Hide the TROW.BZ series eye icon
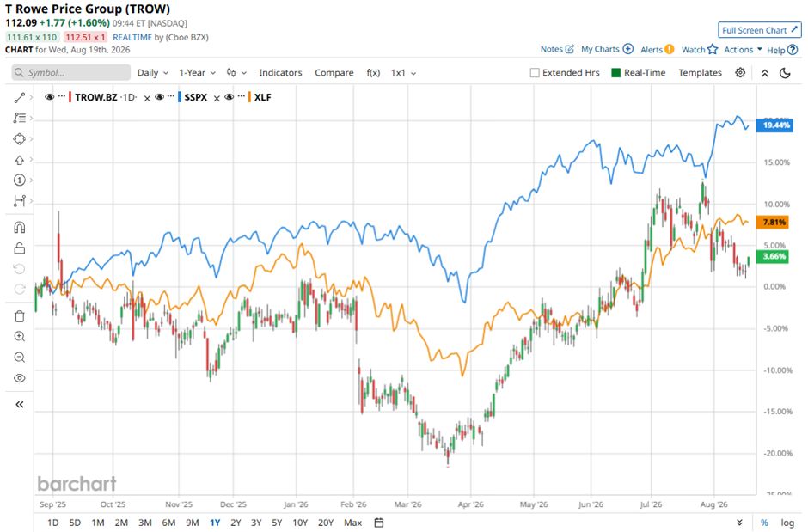 coord(50,97)
